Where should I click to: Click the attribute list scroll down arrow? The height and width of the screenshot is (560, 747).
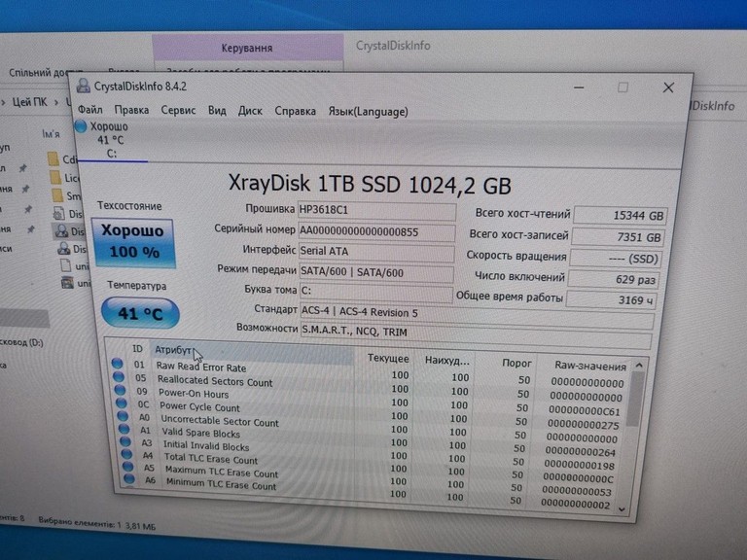coord(622,509)
